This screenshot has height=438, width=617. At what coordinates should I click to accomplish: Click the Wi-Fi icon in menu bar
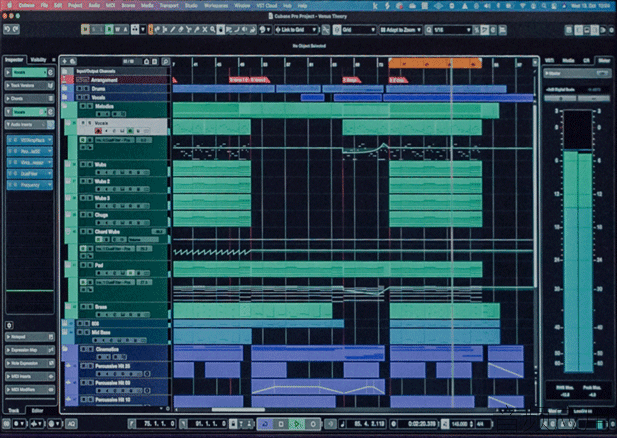click(523, 6)
